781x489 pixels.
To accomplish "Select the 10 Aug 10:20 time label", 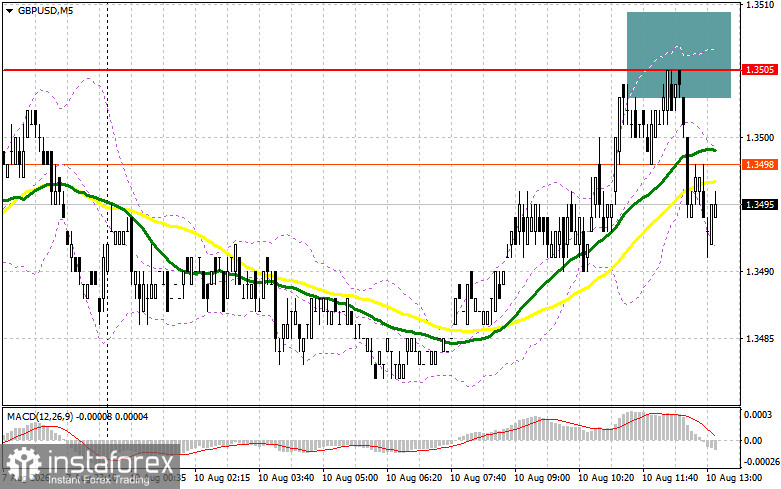I will [607, 478].
